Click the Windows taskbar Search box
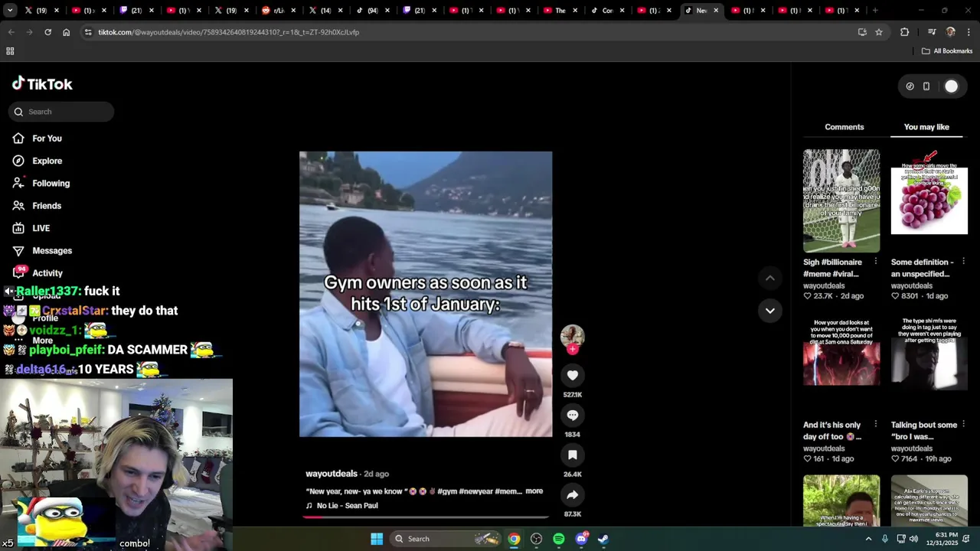The image size is (980, 551). coord(446,539)
